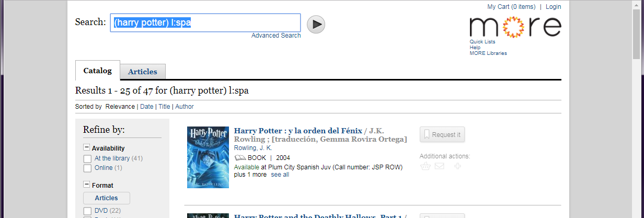
Task: Open Harry Potter y la orden del Fénix title
Action: coord(298,131)
